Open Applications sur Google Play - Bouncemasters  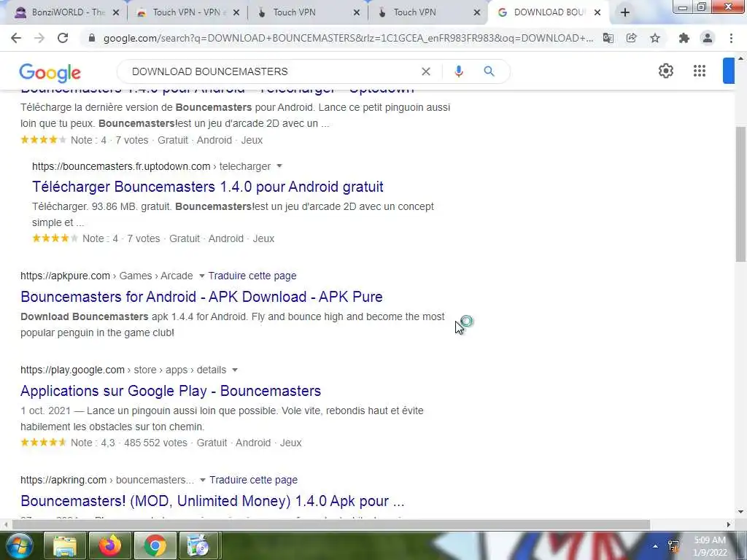[171, 391]
